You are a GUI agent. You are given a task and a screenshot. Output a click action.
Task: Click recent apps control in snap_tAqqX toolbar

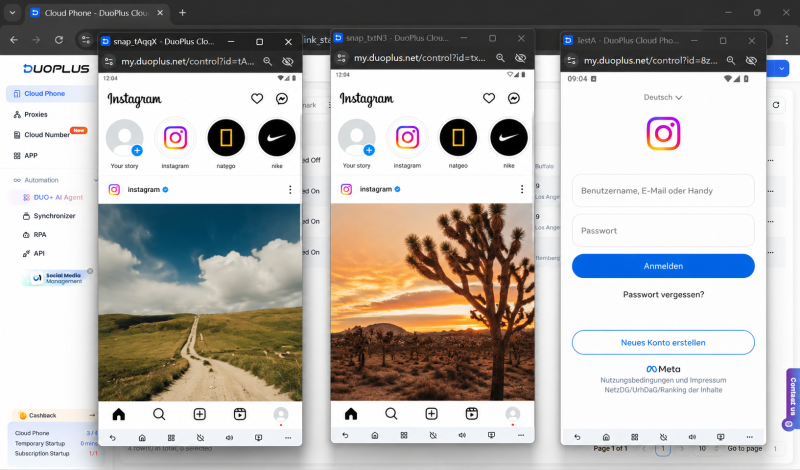(171, 438)
